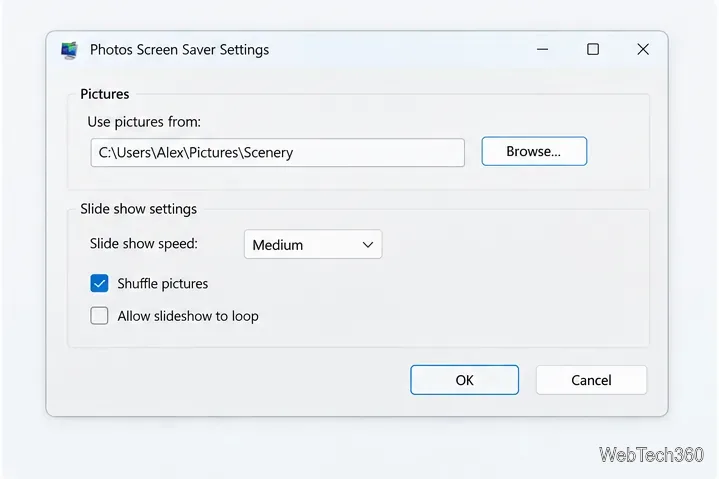
Task: Confirm settings with the OK button
Action: [x=465, y=380]
